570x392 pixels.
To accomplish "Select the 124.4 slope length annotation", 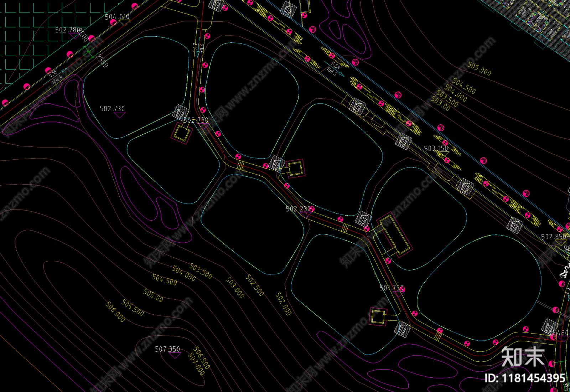I will [57, 79].
